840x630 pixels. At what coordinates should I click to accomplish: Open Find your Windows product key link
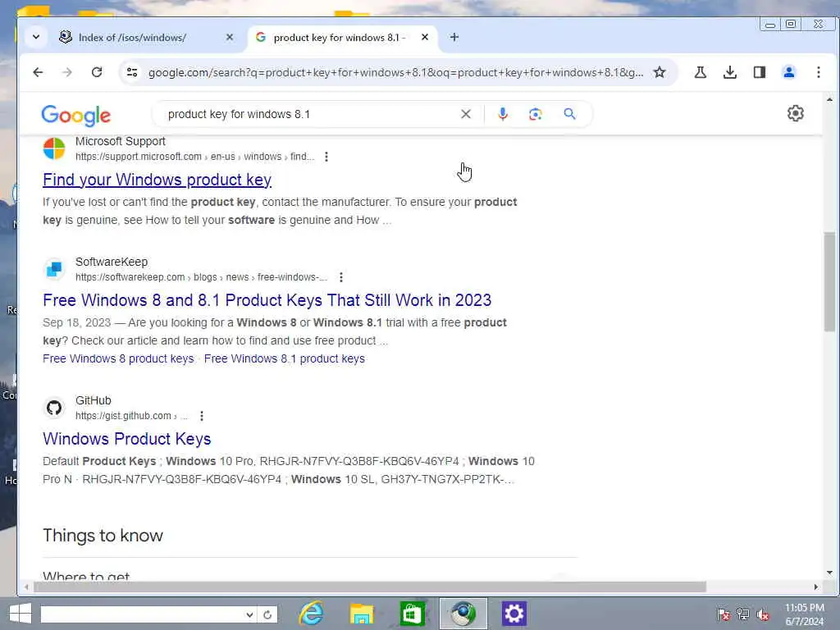tap(157, 180)
